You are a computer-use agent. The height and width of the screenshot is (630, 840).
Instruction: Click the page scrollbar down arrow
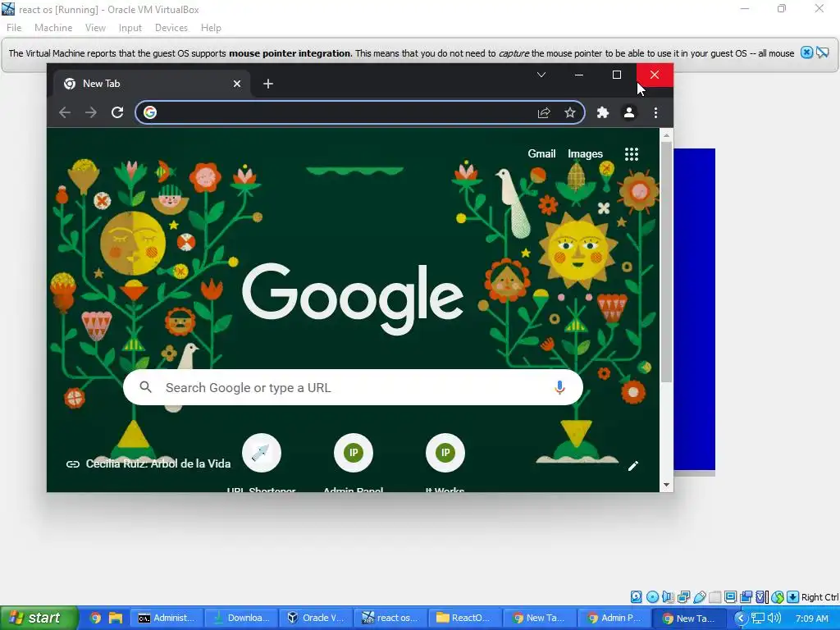[666, 485]
